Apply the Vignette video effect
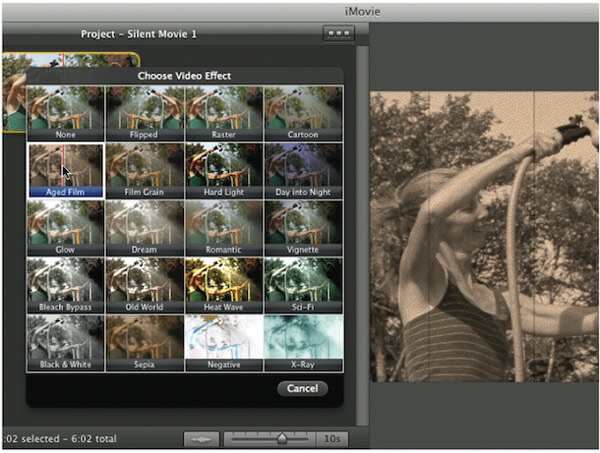The image size is (600, 453). coord(303,228)
